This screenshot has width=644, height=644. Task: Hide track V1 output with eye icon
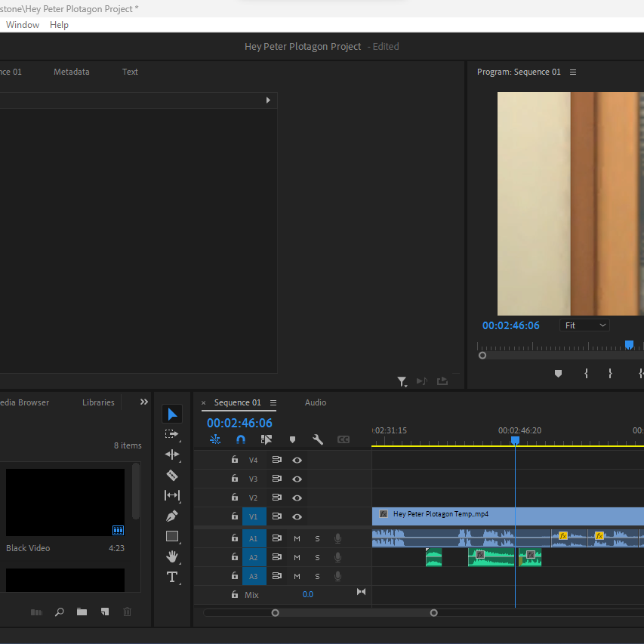pyautogui.click(x=297, y=516)
